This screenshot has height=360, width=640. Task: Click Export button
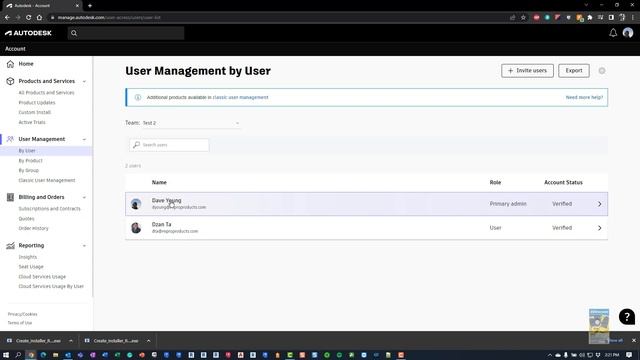tap(573, 71)
